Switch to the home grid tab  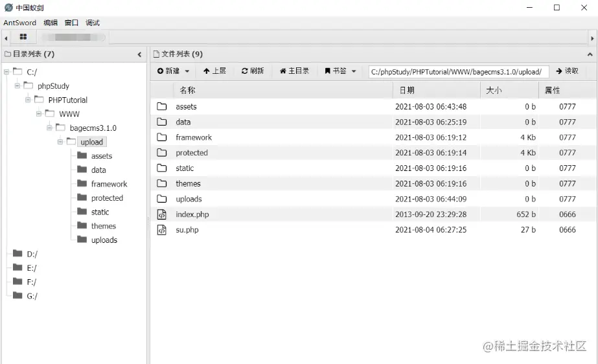23,37
